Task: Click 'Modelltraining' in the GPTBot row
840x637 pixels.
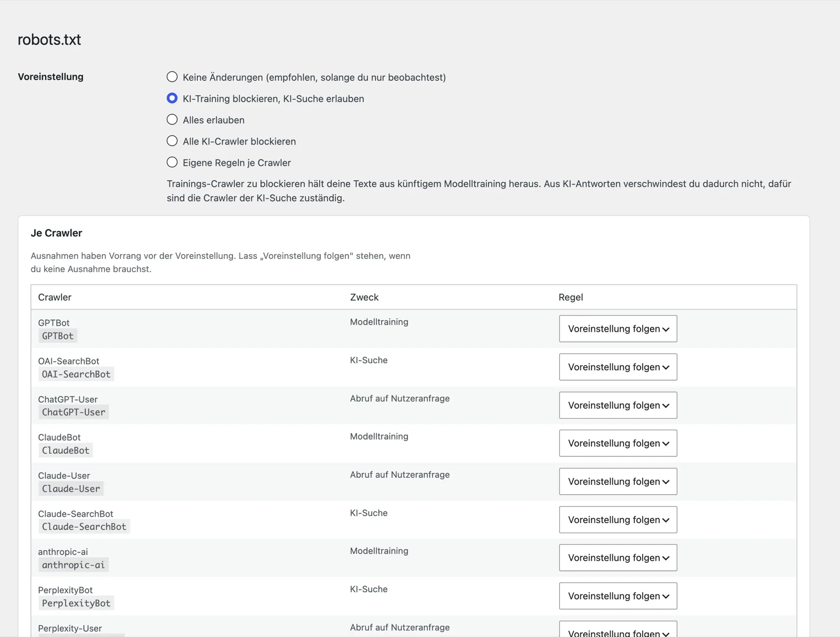Action: pyautogui.click(x=379, y=322)
